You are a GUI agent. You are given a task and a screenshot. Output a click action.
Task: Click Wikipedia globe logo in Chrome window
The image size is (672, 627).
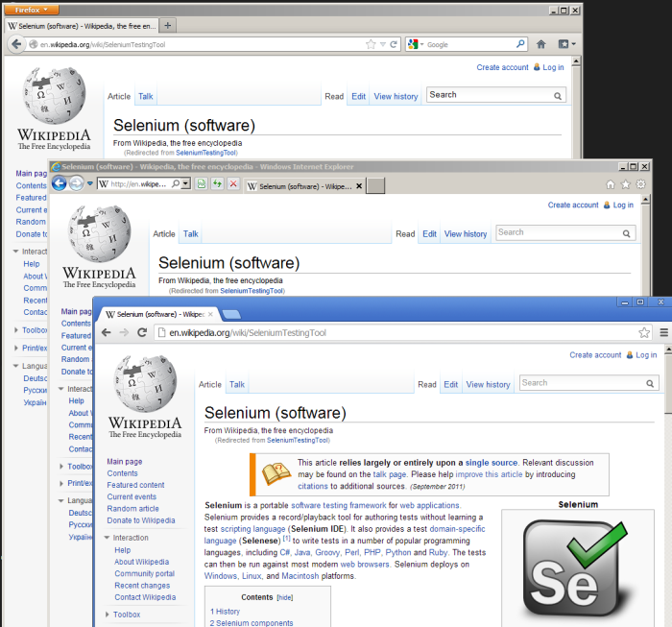[145, 383]
